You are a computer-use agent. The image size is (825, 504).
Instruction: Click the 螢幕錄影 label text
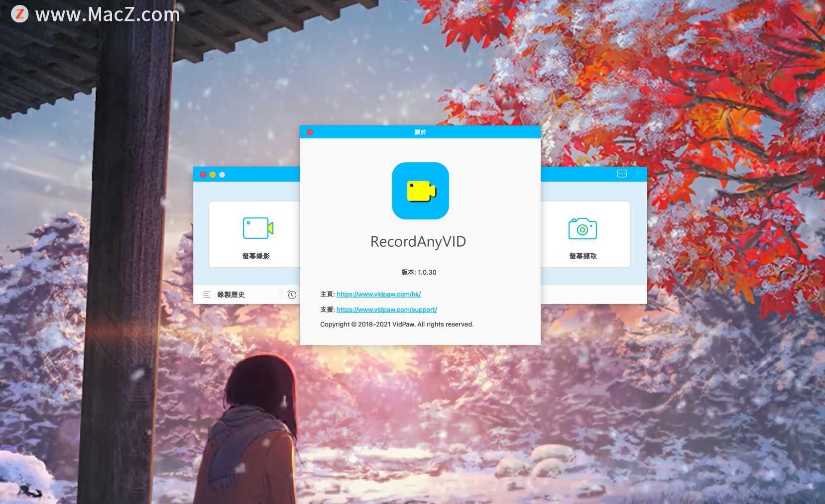256,256
